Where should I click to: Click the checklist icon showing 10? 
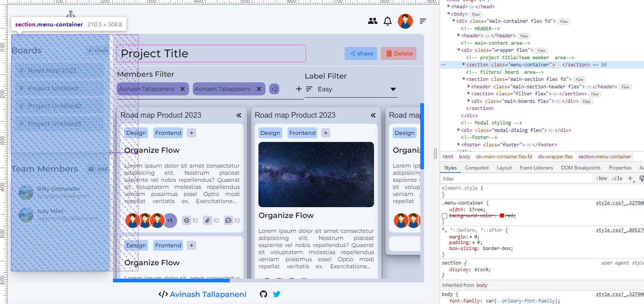coord(187,221)
